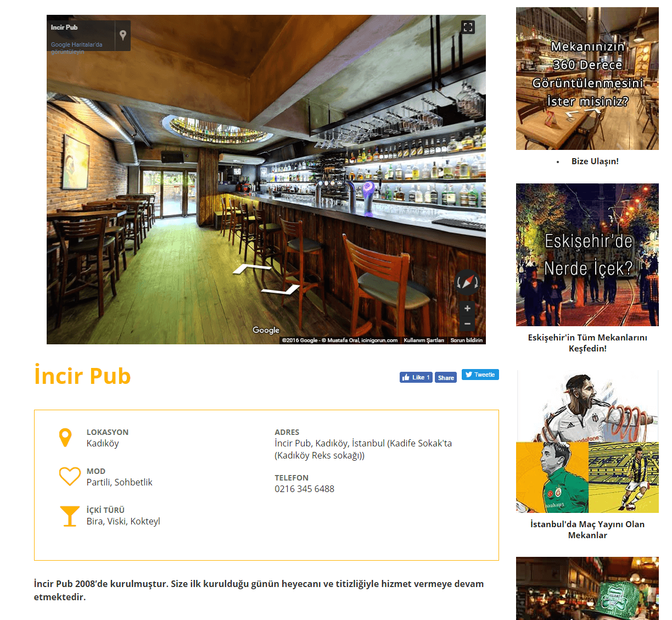The image size is (672, 620).
Task: Open the 'Bize Ulaşın!' link
Action: (x=595, y=161)
